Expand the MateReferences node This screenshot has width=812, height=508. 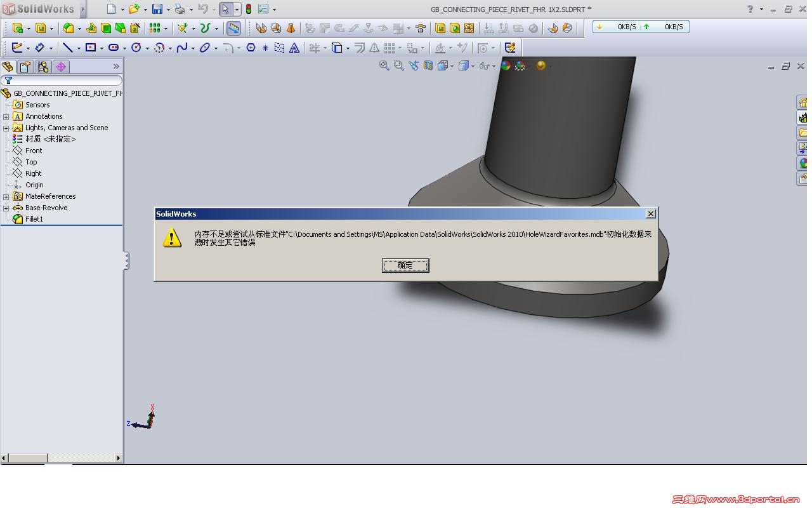pos(6,197)
